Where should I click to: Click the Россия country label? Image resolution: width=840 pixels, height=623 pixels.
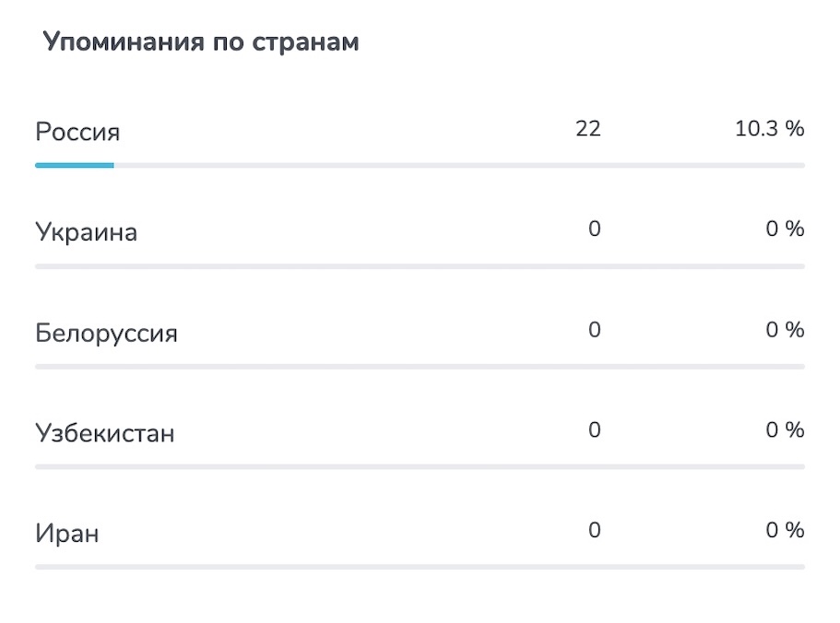77,132
